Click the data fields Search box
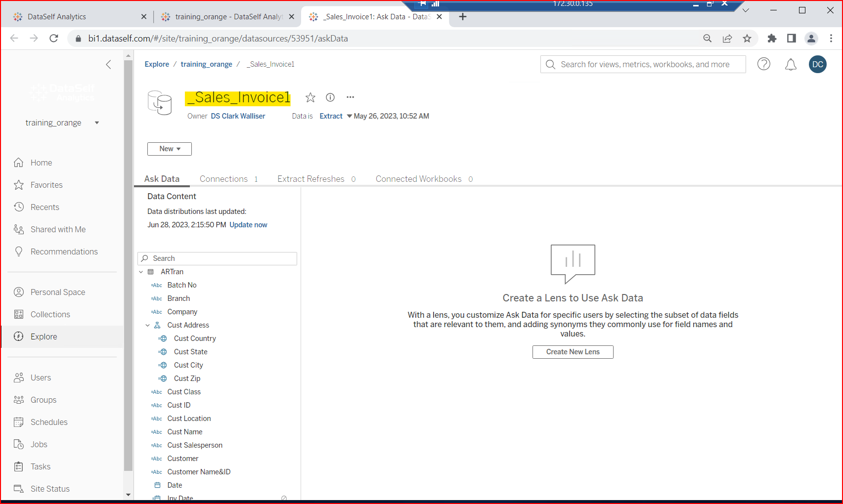This screenshot has width=843, height=504. [218, 258]
